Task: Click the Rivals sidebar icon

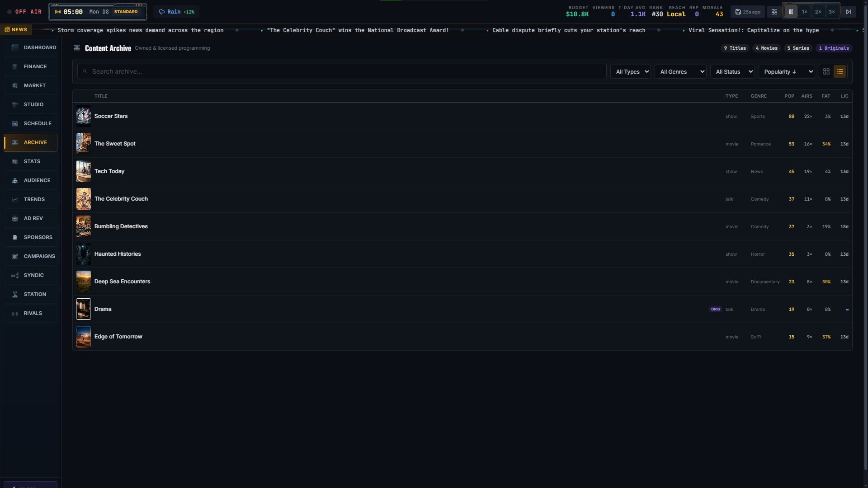Action: coord(15,313)
